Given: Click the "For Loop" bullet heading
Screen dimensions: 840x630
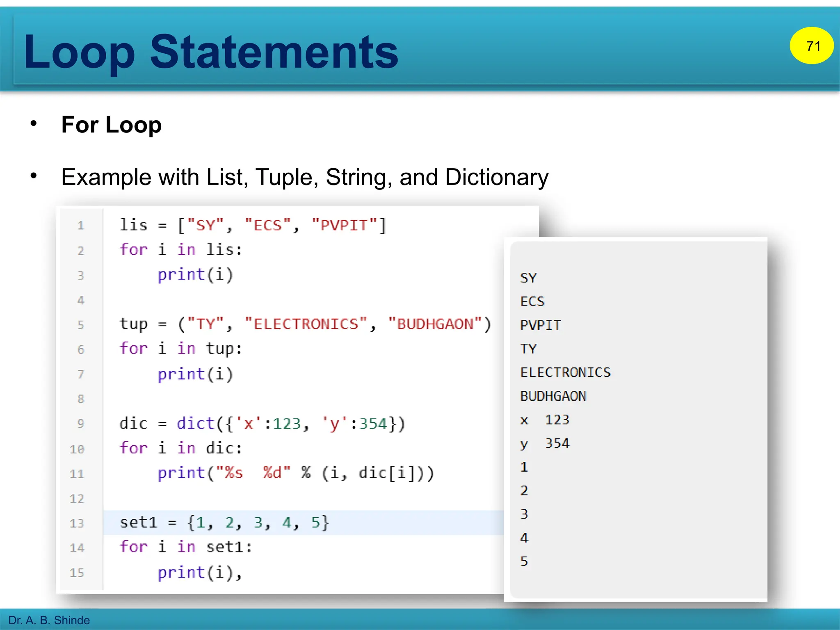Looking at the screenshot, I should [x=111, y=125].
